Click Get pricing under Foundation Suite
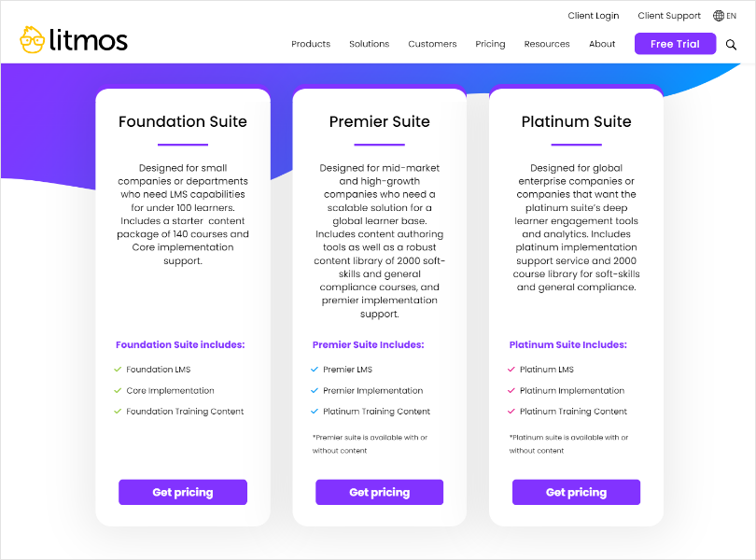This screenshot has width=756, height=560. point(183,492)
